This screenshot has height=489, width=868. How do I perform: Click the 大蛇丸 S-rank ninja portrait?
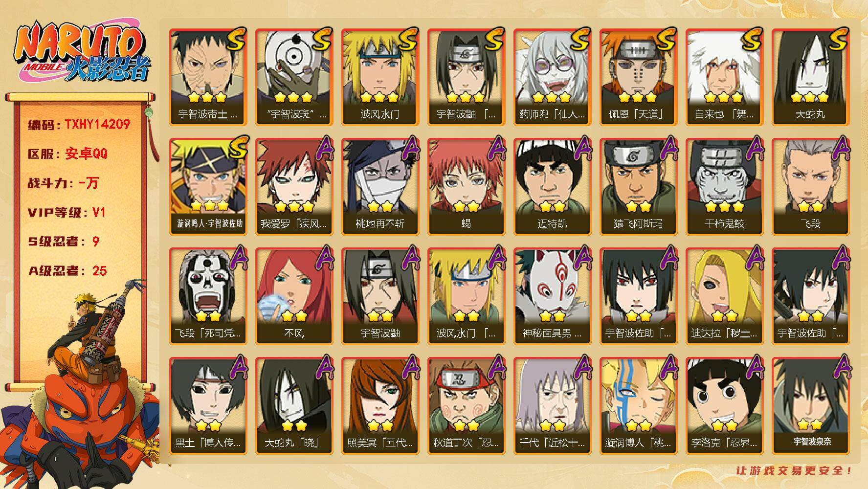[810, 77]
